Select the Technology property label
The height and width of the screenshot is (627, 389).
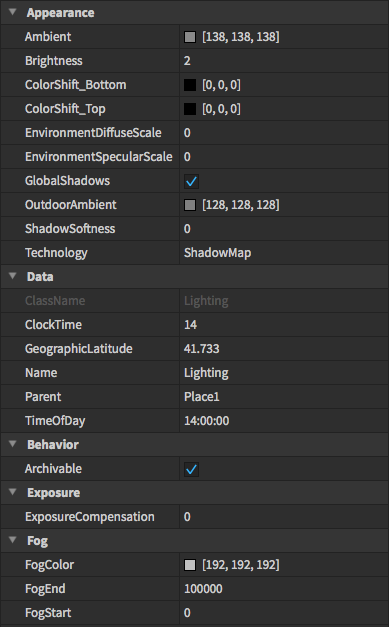click(x=56, y=253)
